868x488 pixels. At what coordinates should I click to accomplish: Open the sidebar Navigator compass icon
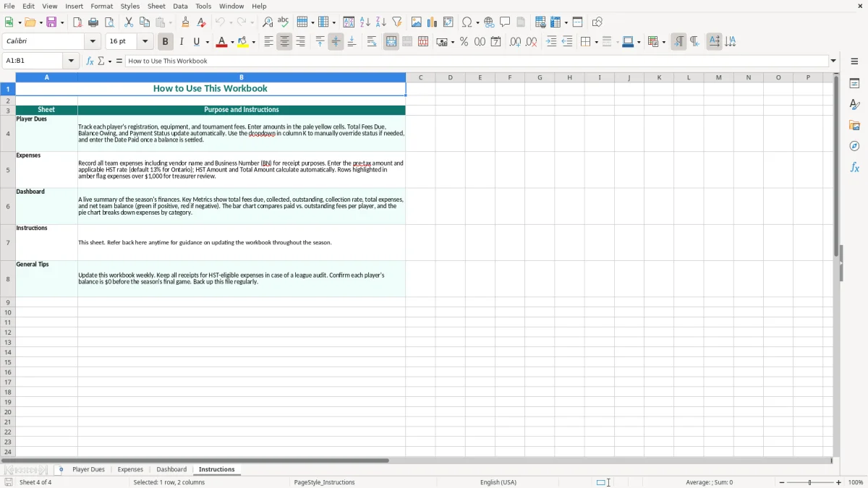854,146
